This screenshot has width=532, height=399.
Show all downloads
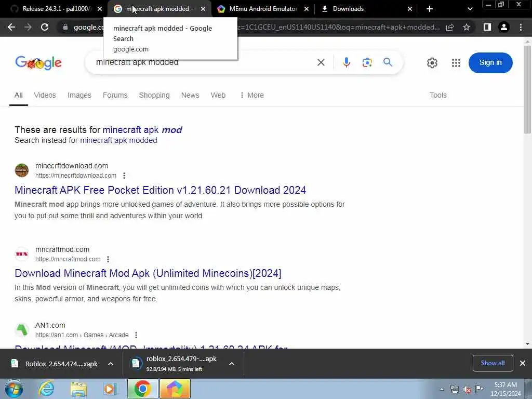[493, 363]
